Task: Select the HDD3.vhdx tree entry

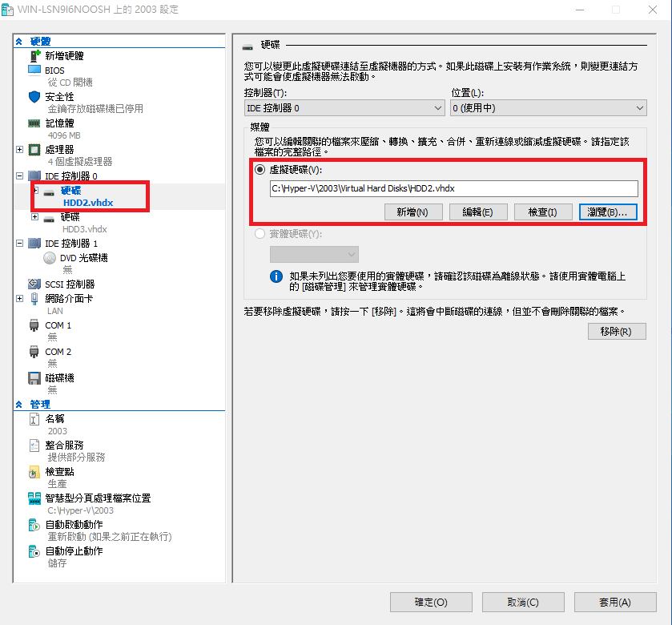Action: (85, 229)
